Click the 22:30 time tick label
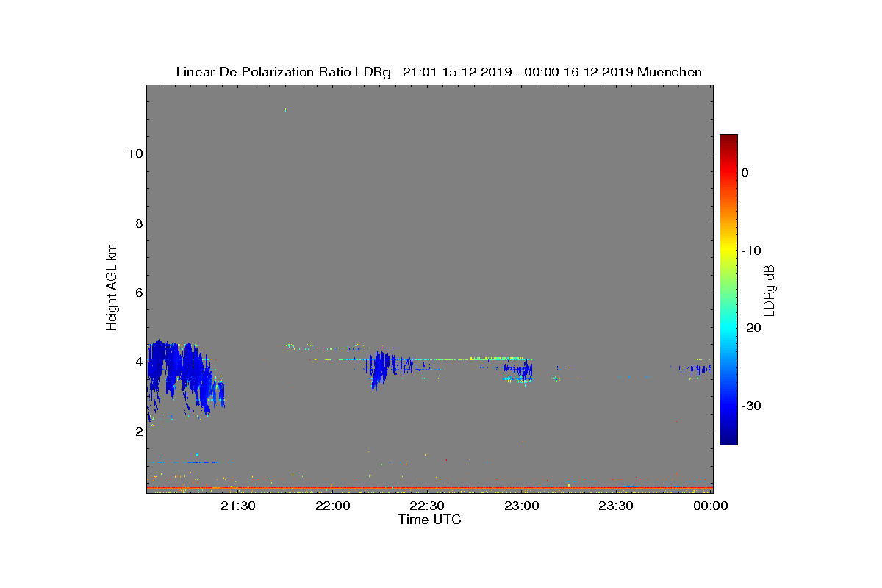Screen dimensions: 882x588 tap(427, 506)
